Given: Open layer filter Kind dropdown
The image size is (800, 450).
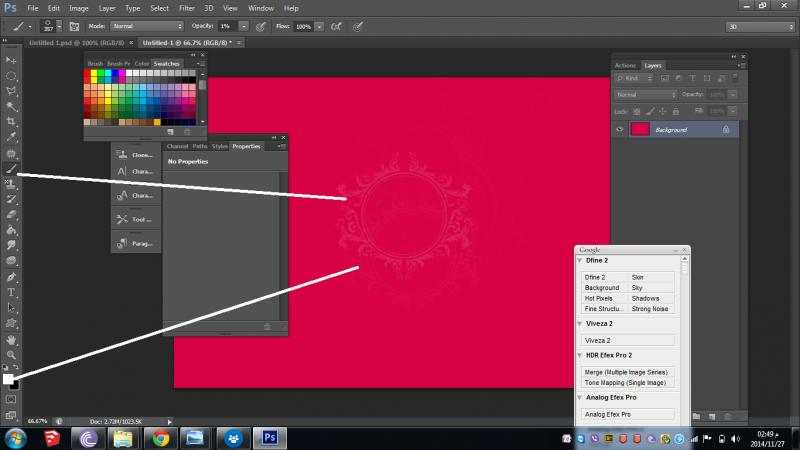Looking at the screenshot, I should (634, 78).
